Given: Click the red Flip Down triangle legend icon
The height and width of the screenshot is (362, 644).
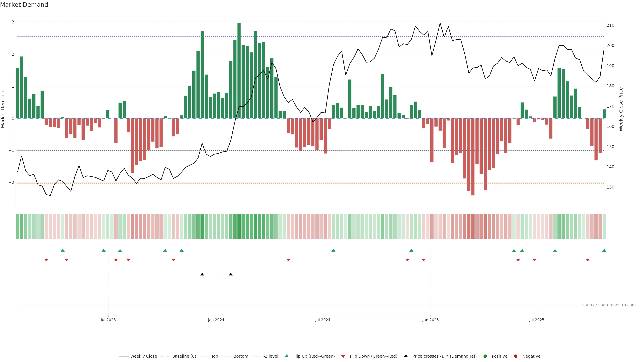Looking at the screenshot, I should click(x=343, y=356).
